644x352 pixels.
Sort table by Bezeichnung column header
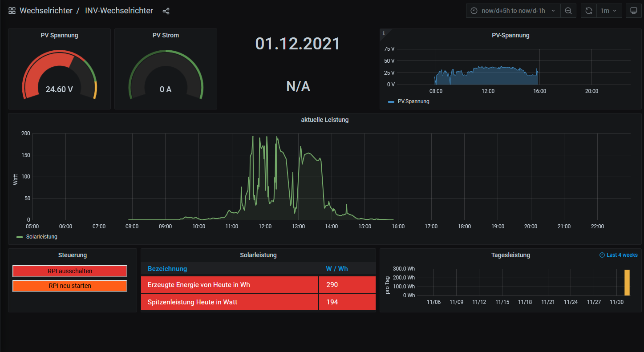(x=167, y=269)
